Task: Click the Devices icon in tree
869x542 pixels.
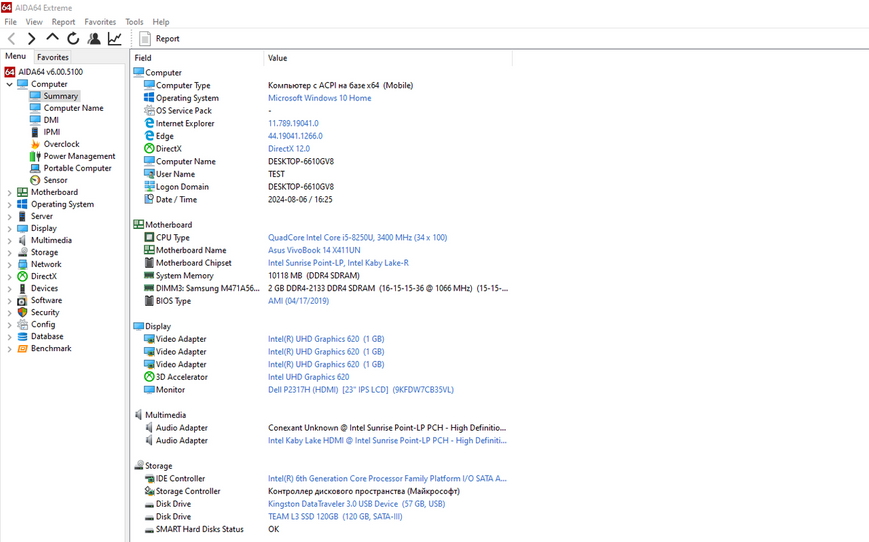Action: pos(22,288)
